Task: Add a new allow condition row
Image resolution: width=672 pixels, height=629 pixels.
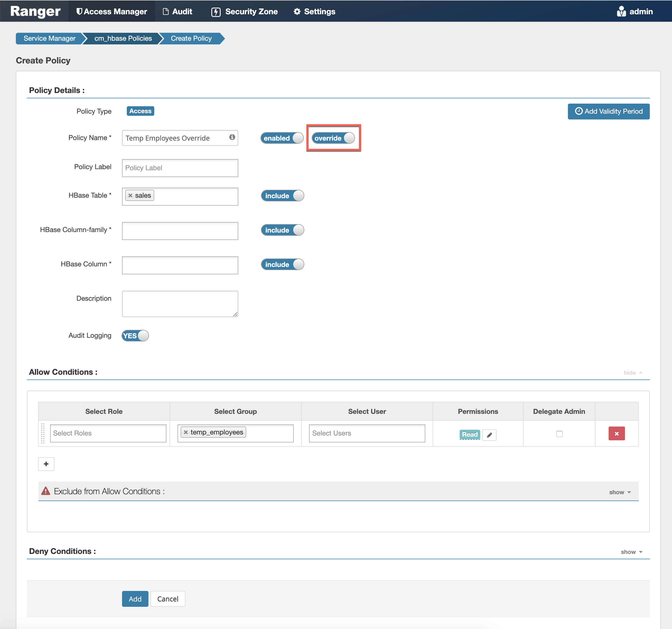Action: (x=46, y=464)
